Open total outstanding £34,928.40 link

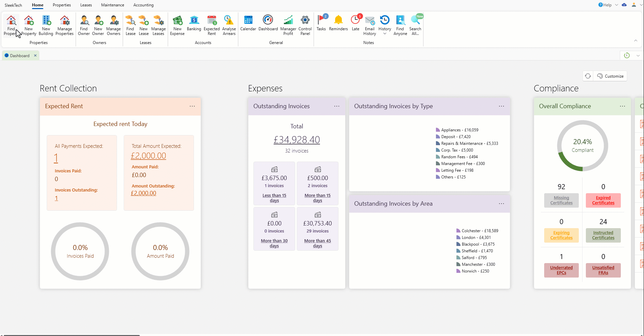pyautogui.click(x=297, y=140)
